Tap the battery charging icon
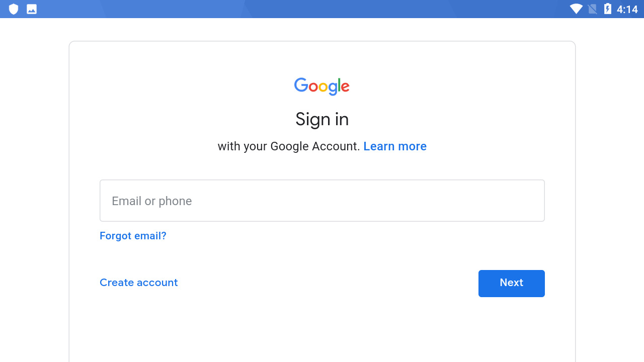Viewport: 644px width, 362px height. pyautogui.click(x=607, y=9)
